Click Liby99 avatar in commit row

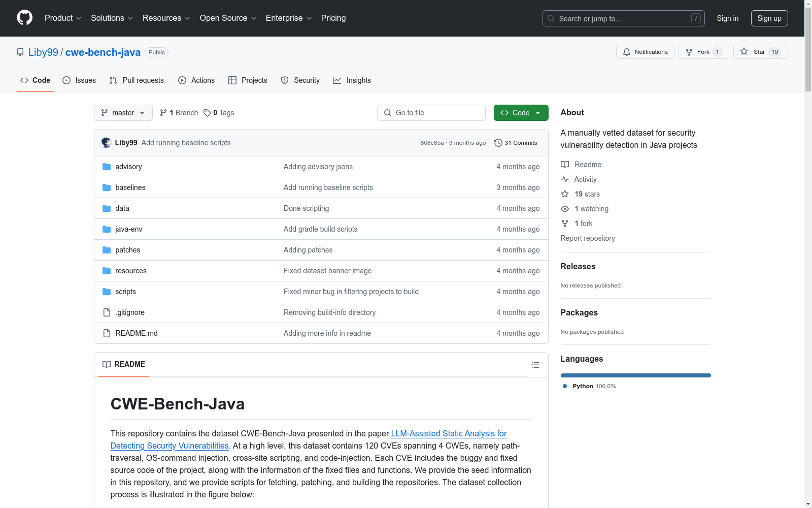(106, 143)
